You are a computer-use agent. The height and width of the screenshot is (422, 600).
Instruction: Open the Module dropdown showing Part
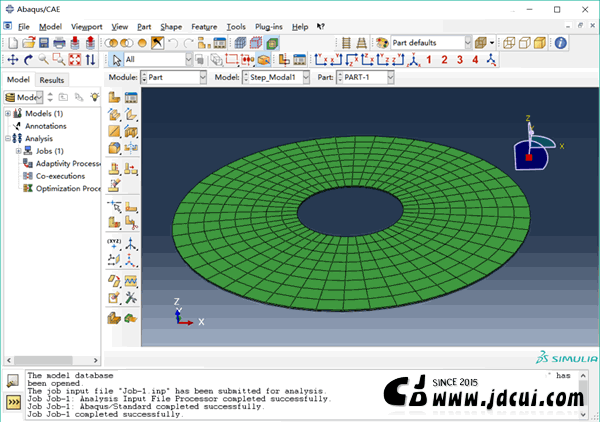click(174, 77)
